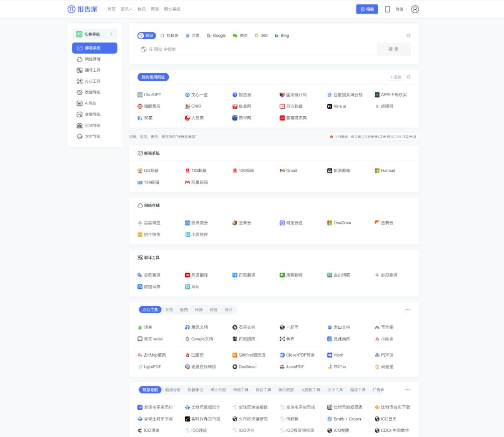The width and height of the screenshot is (504, 437).
Task: Switch search source to 找报告
Action: click(169, 35)
